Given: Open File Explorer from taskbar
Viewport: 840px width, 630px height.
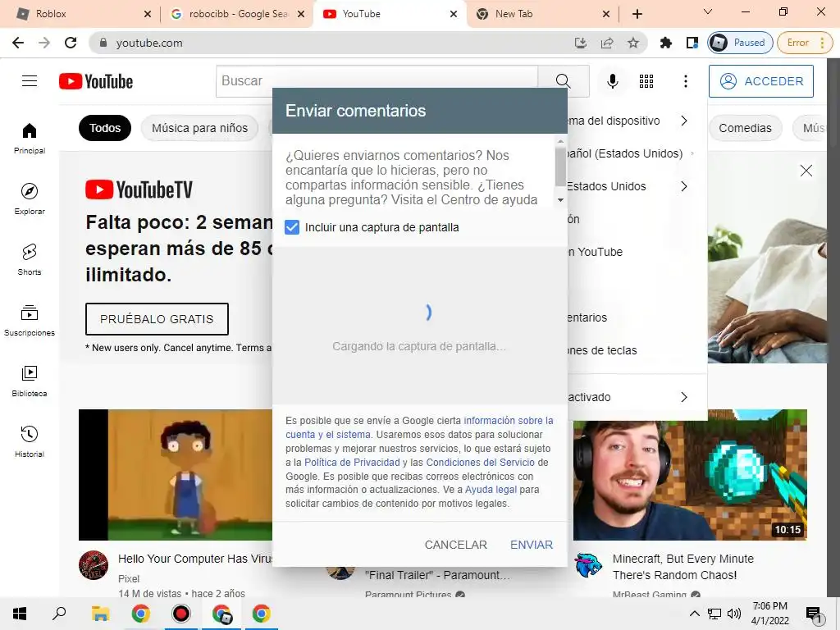Looking at the screenshot, I should 100,614.
